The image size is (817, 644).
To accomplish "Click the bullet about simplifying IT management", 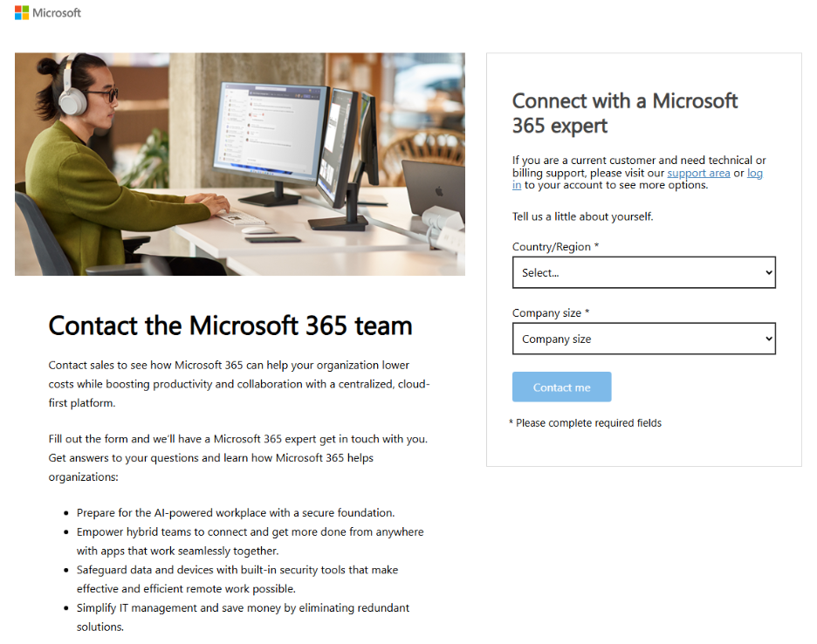I will 243,618.
